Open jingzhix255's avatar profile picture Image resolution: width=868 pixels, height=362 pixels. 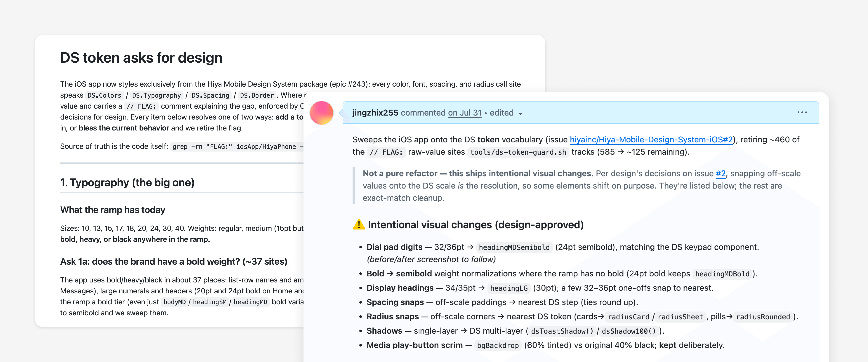pyautogui.click(x=321, y=113)
